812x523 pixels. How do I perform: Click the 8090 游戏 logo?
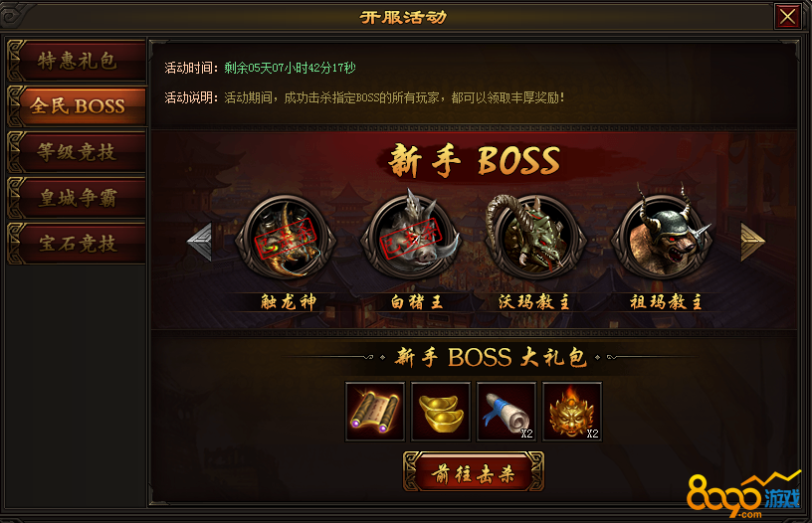coord(743,495)
